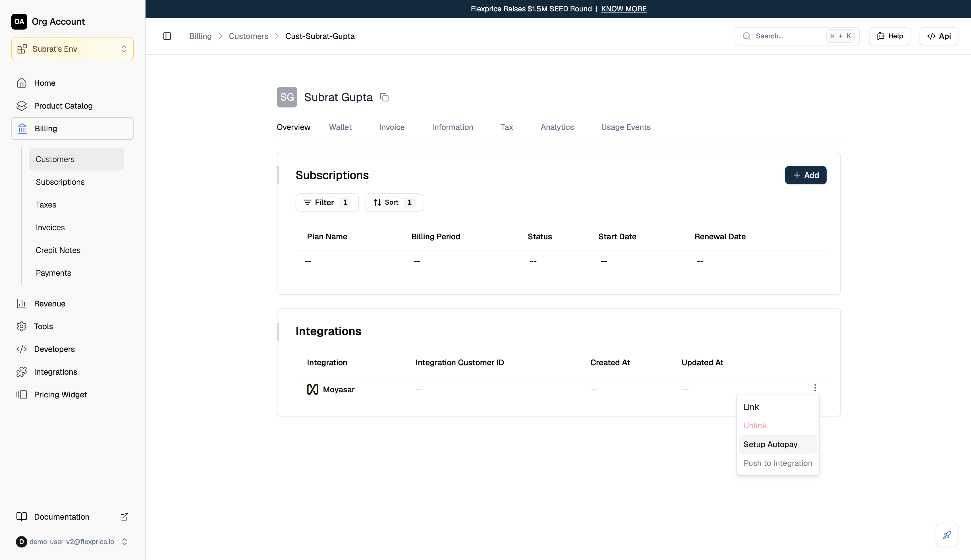Image resolution: width=971 pixels, height=560 pixels.
Task: Click the Cust-Subrat-Gupta breadcrumb text
Action: coord(320,36)
